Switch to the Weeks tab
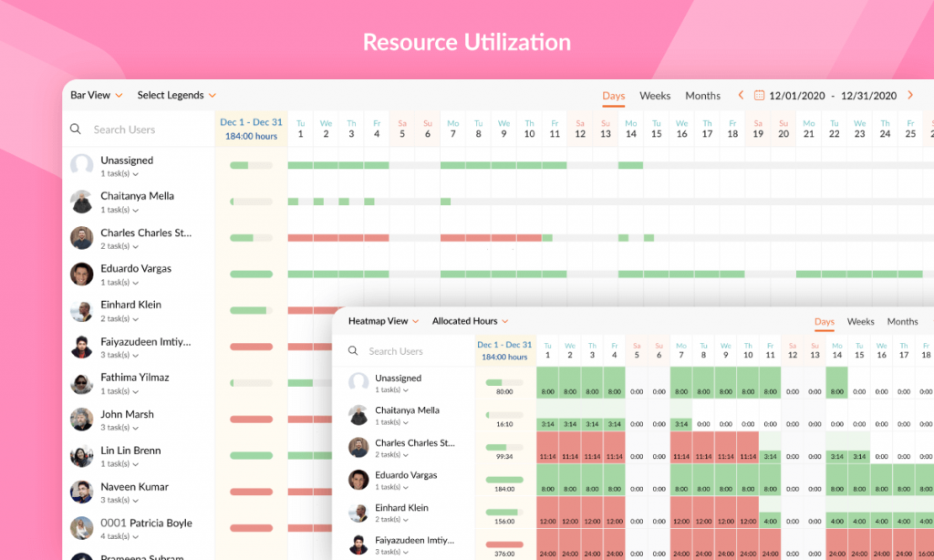934x560 pixels. [655, 95]
